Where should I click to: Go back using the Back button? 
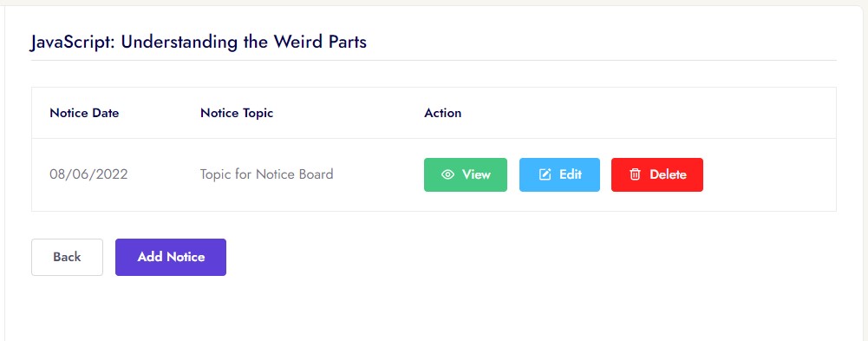pos(67,257)
